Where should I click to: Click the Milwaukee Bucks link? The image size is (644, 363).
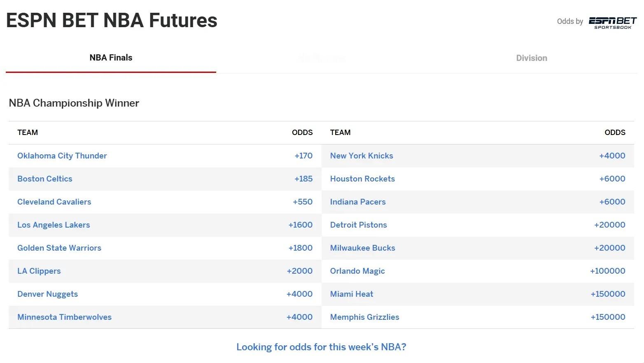tap(362, 248)
